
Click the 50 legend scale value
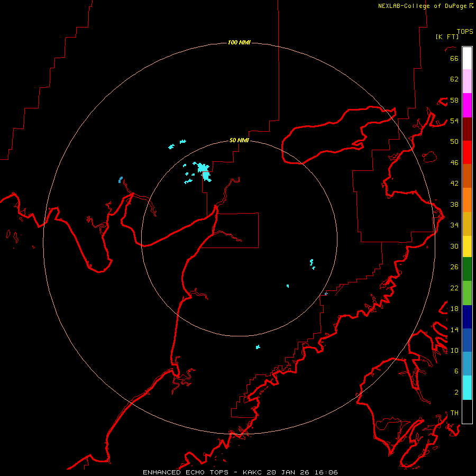click(454, 142)
